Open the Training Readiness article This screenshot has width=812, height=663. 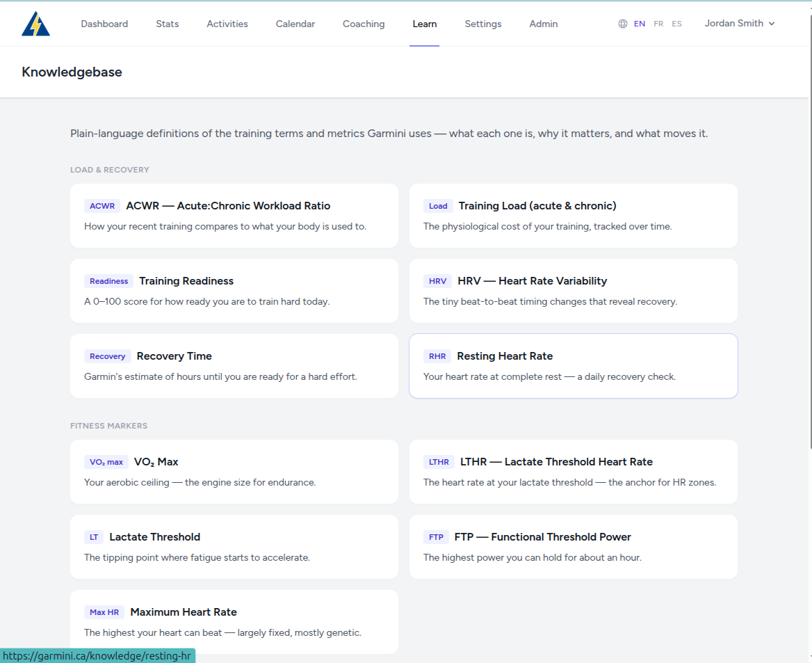tap(234, 291)
